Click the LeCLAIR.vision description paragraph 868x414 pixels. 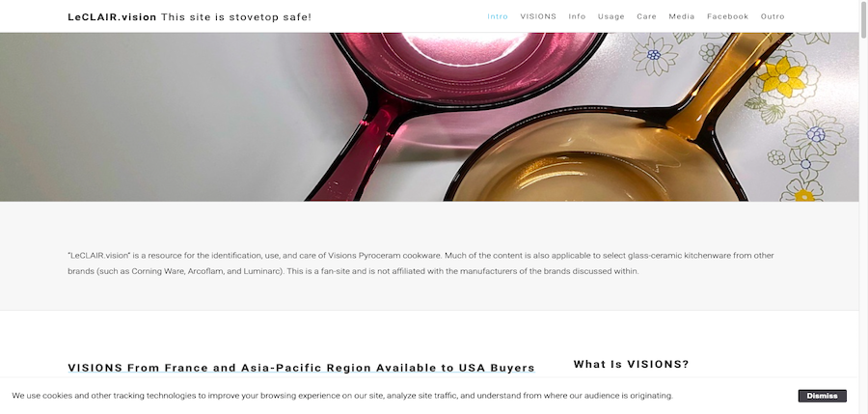click(420, 263)
